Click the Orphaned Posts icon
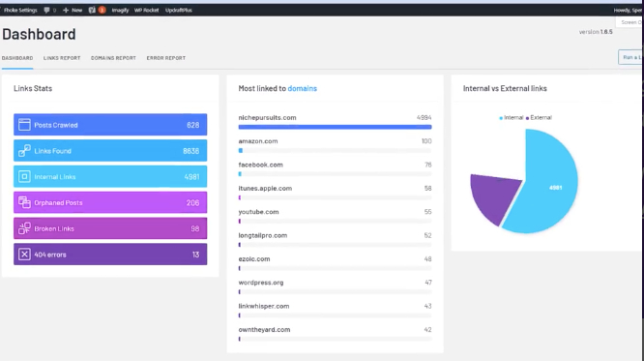This screenshot has height=361, width=644. pyautogui.click(x=24, y=202)
